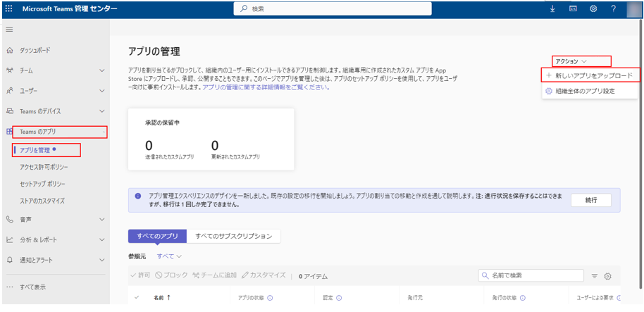Toggle the select-all checkmark in table header
The image size is (644, 312).
tap(137, 298)
